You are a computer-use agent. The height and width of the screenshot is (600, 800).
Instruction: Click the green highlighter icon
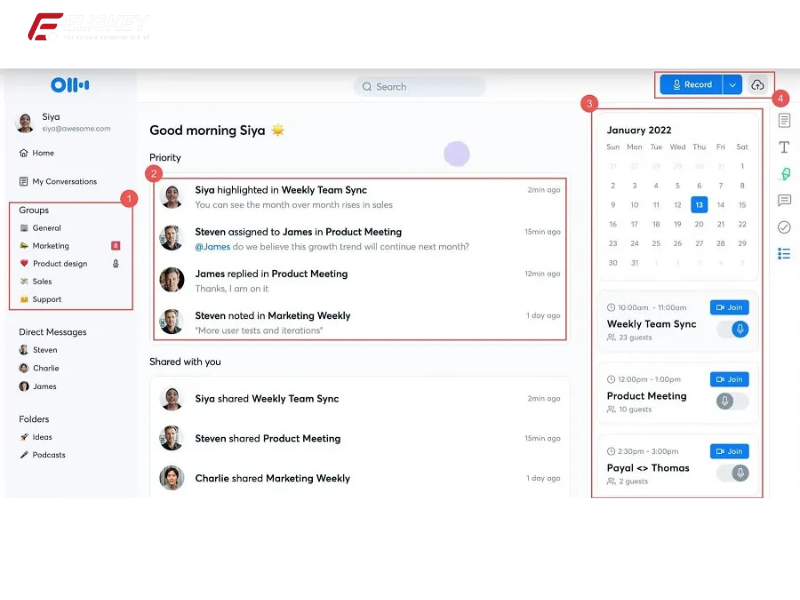(x=785, y=174)
